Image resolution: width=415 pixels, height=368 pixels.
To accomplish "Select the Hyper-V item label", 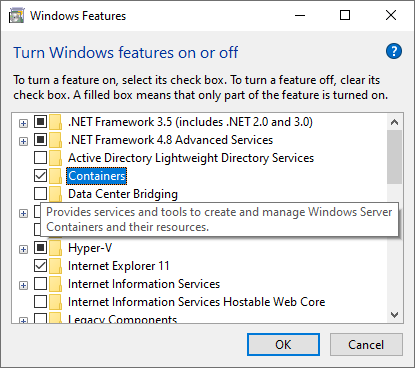I will (x=90, y=248).
